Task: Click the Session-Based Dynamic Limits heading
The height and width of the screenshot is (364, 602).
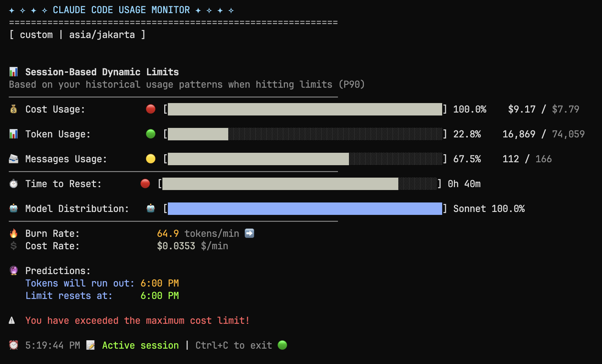Action: (102, 72)
